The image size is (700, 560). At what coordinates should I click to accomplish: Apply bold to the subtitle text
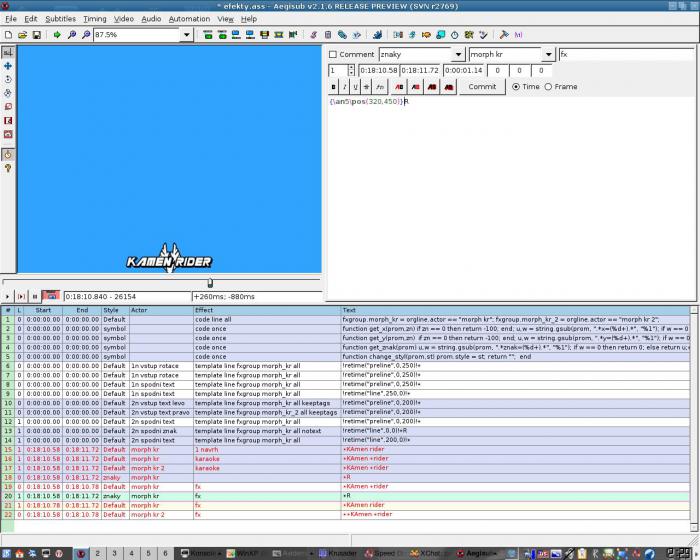(x=333, y=87)
